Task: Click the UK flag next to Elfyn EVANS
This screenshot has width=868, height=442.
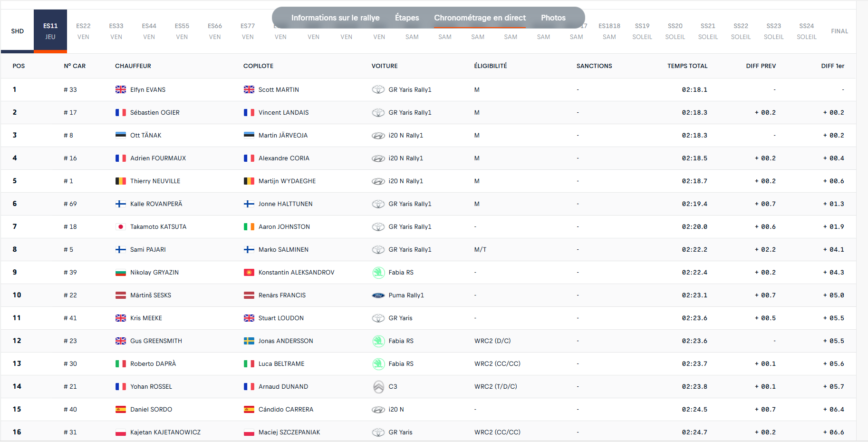Action: (x=121, y=89)
